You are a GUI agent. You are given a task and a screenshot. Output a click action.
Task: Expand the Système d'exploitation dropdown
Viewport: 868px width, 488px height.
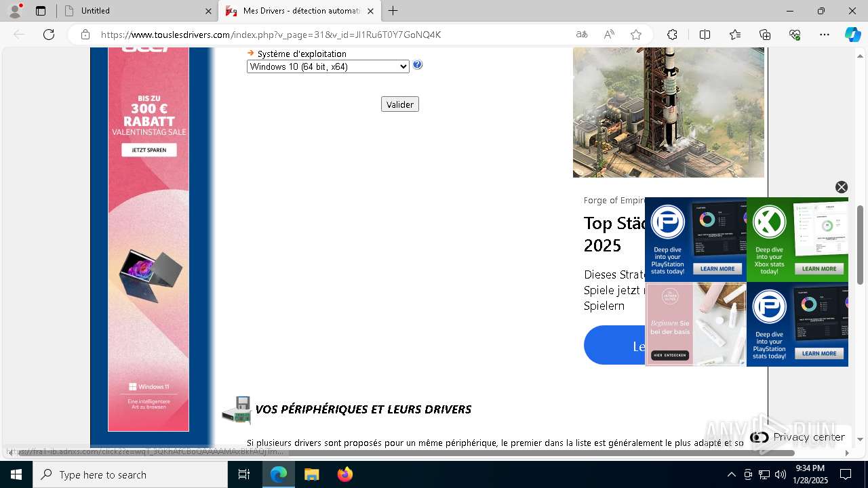(328, 66)
